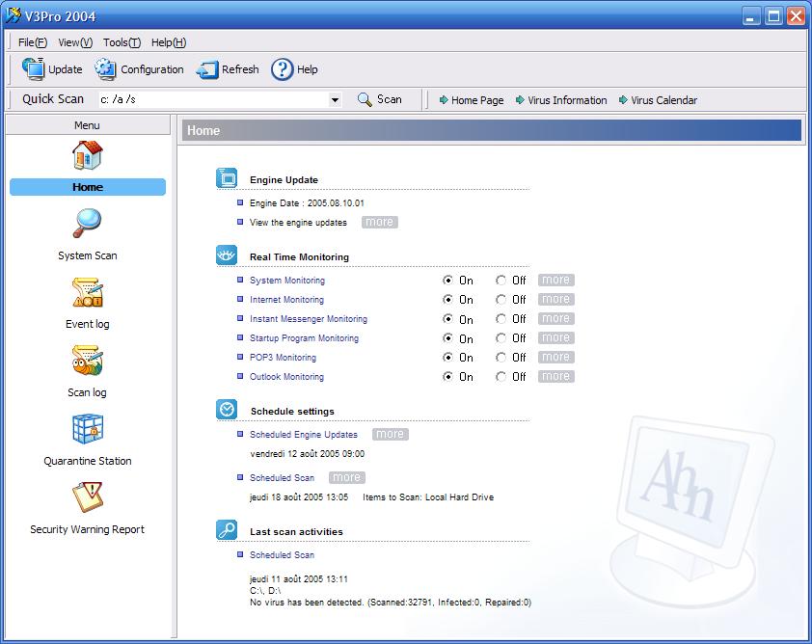Open the Scheduled Engine Updates link
This screenshot has width=812, height=644.
(304, 435)
